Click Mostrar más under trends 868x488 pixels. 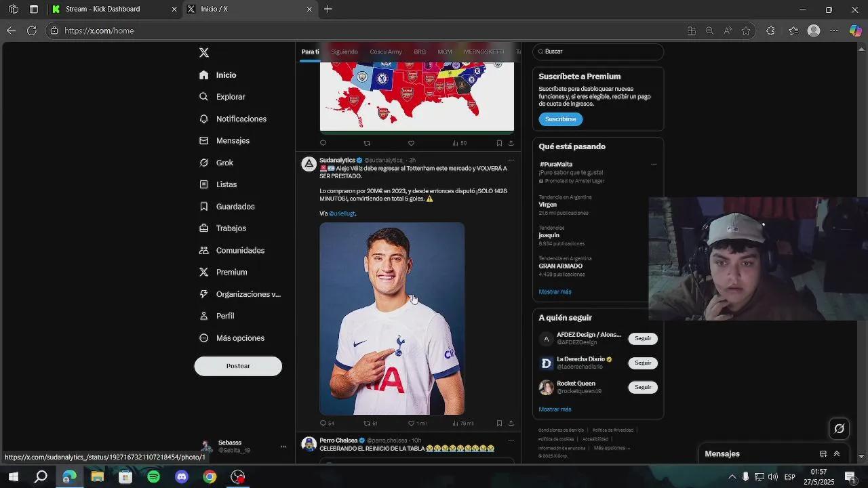[x=555, y=292]
